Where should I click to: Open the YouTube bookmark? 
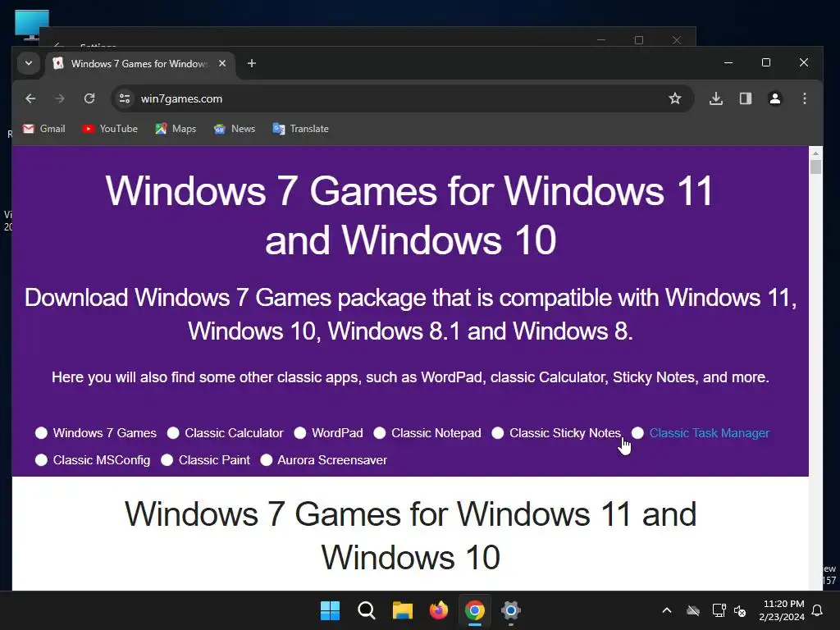pos(110,129)
